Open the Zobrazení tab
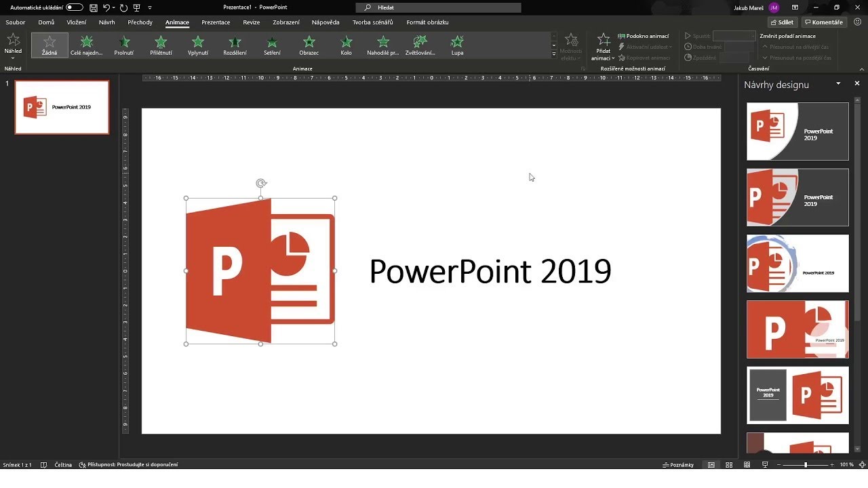The width and height of the screenshot is (868, 488). tap(286, 22)
